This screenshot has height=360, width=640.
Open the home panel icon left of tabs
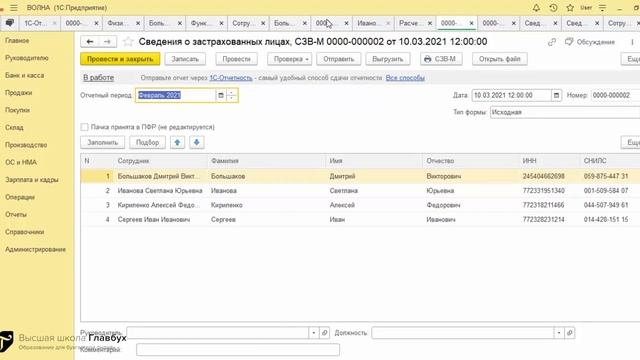pos(9,23)
